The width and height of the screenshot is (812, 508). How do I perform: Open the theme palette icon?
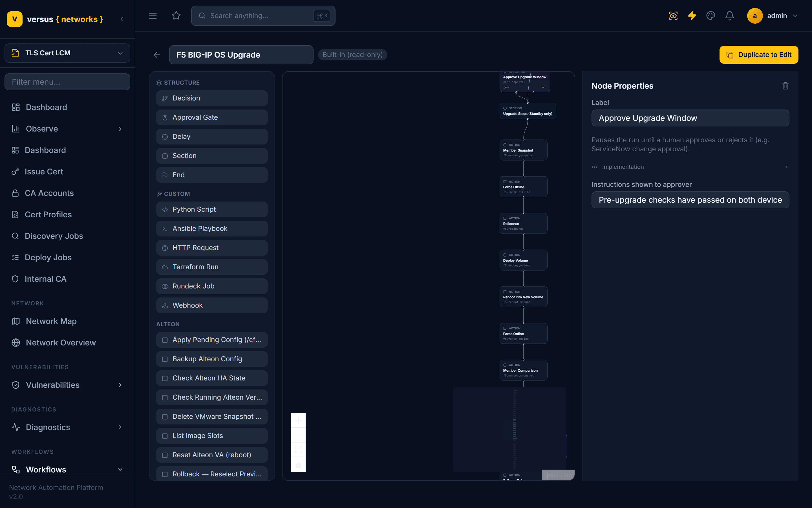(711, 16)
